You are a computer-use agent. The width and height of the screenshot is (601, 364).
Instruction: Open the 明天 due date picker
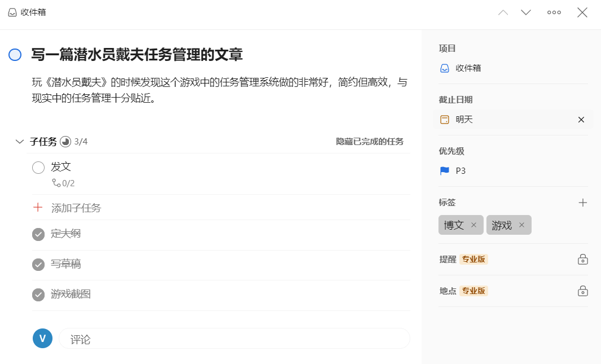click(x=513, y=120)
